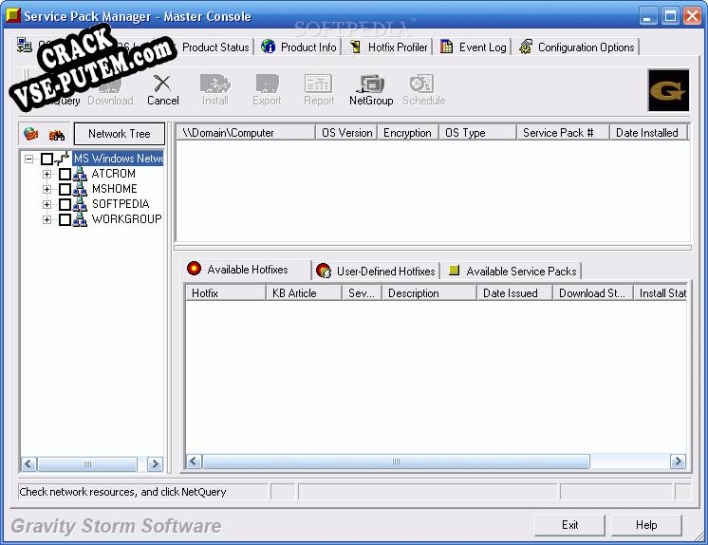Click the Help button
This screenshot has height=545, width=708.
point(646,525)
